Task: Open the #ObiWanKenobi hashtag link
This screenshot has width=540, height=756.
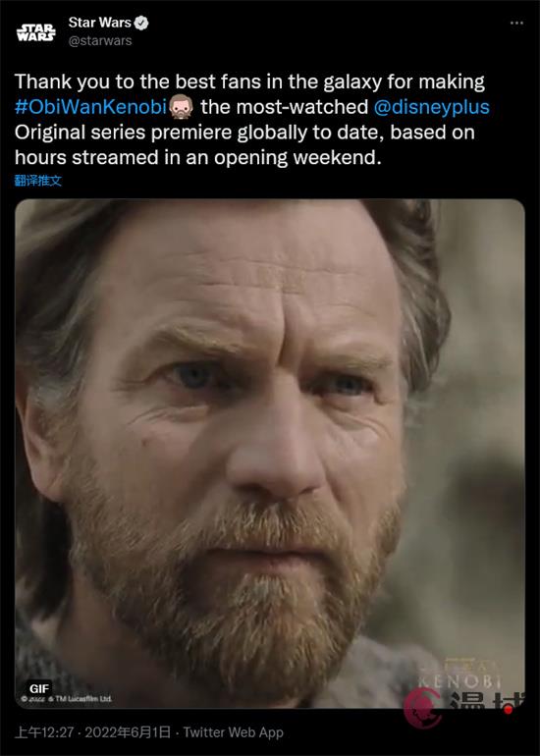Action: click(x=90, y=107)
